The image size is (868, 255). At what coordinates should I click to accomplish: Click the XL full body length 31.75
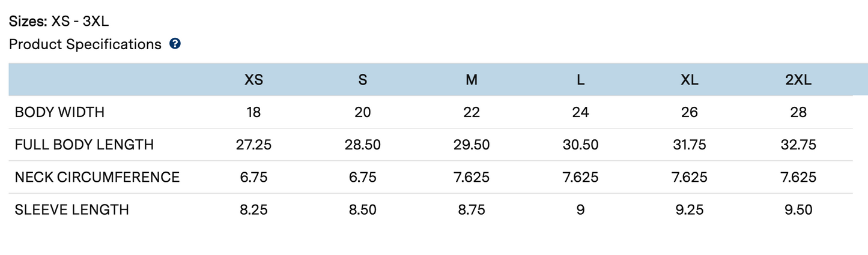[690, 145]
